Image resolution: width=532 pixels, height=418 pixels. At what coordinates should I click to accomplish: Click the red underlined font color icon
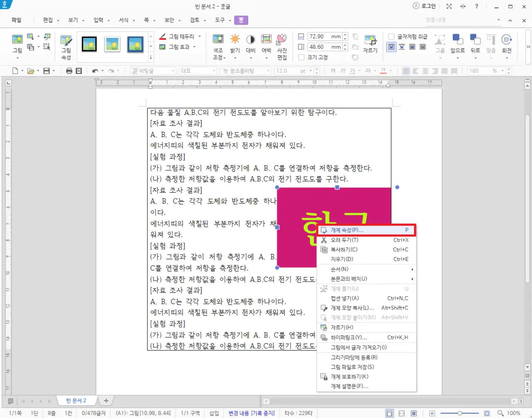click(x=383, y=71)
